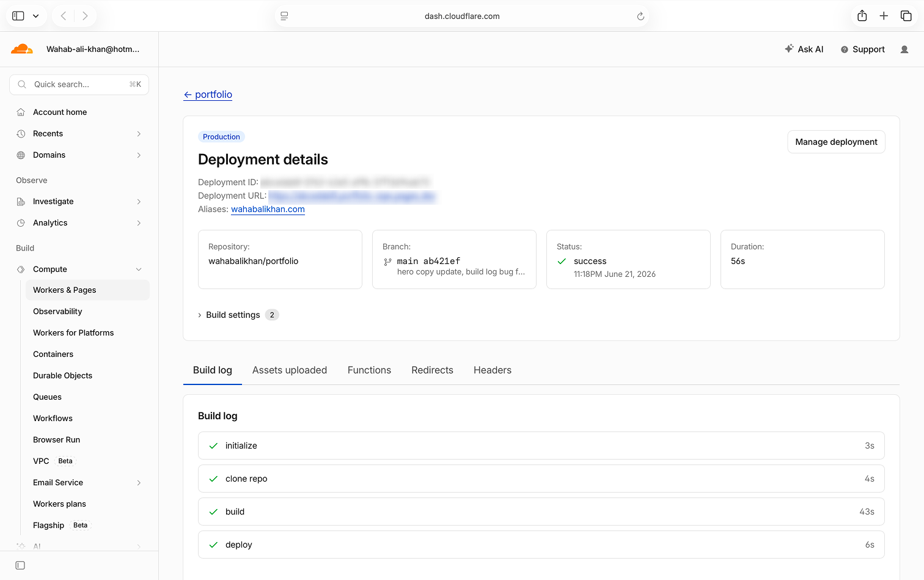Click the page reader icon in the address bar
Image resolution: width=924 pixels, height=580 pixels.
[x=284, y=17]
